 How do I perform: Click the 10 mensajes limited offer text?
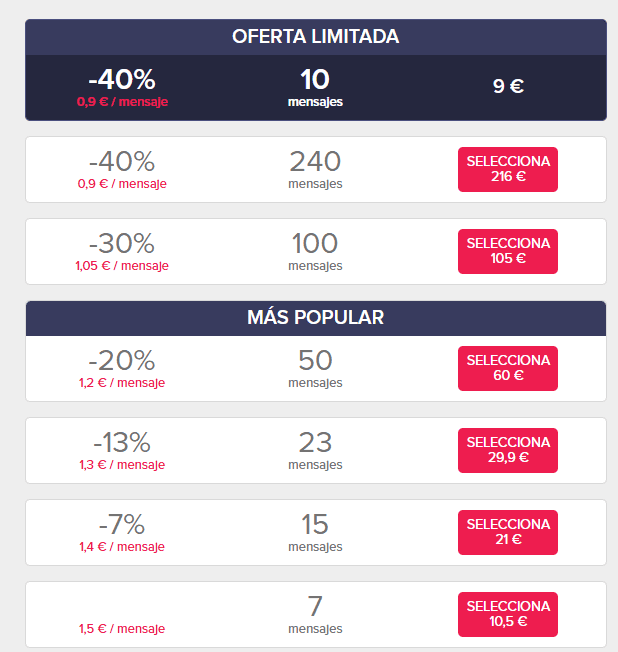[315, 87]
